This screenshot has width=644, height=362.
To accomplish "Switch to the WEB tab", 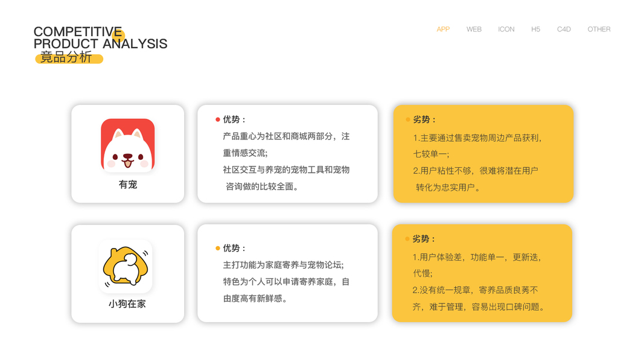I will 474,29.
